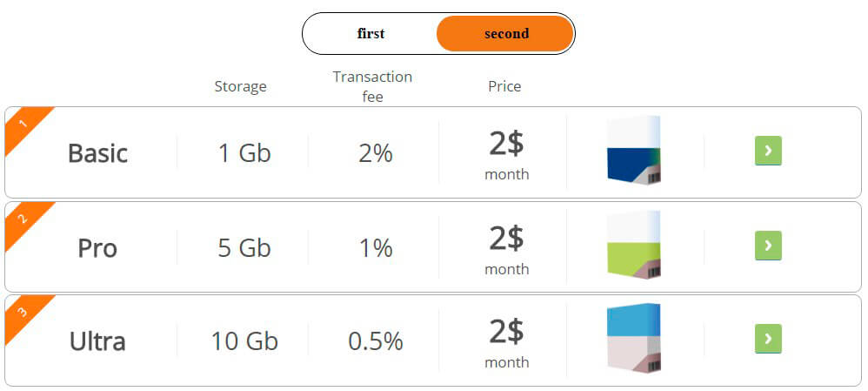The width and height of the screenshot is (868, 391).
Task: Click the blue-pink Ultra plan box icon
Action: 633,339
